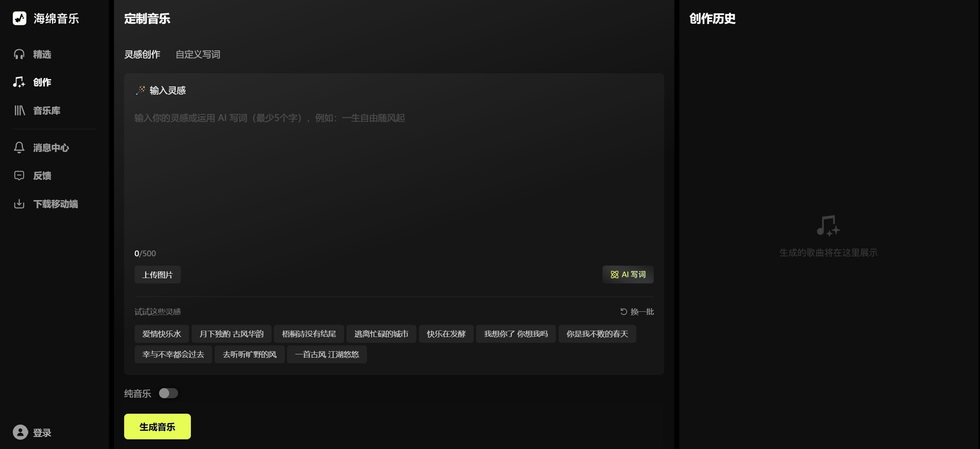980x449 pixels.
Task: Stay on the 灵感创作 tab
Action: click(142, 54)
